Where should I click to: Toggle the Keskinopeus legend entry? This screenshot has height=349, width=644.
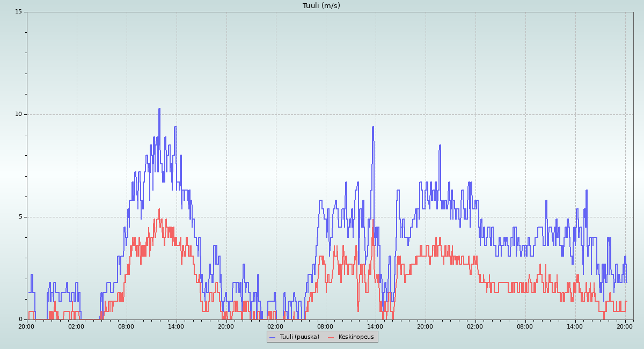click(x=354, y=337)
